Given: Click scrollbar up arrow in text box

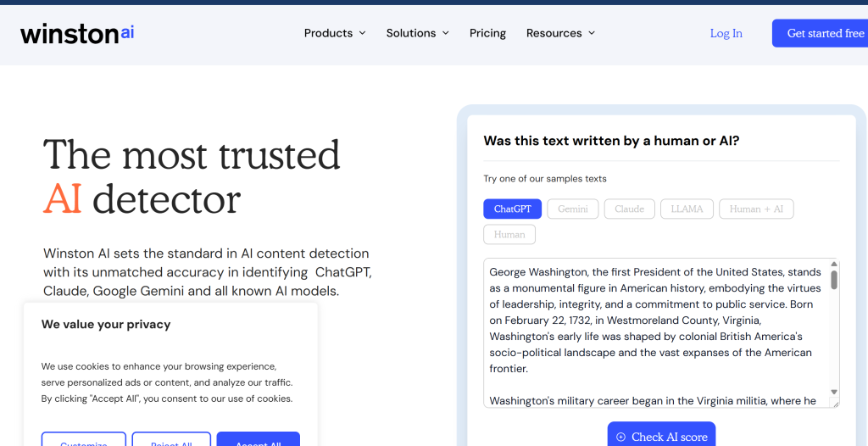Looking at the screenshot, I should 834,264.
